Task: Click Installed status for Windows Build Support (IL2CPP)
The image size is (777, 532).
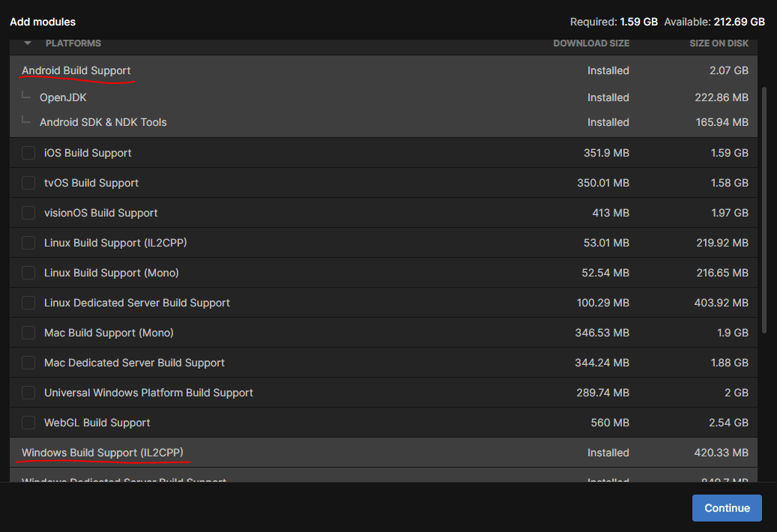Action: 608,453
